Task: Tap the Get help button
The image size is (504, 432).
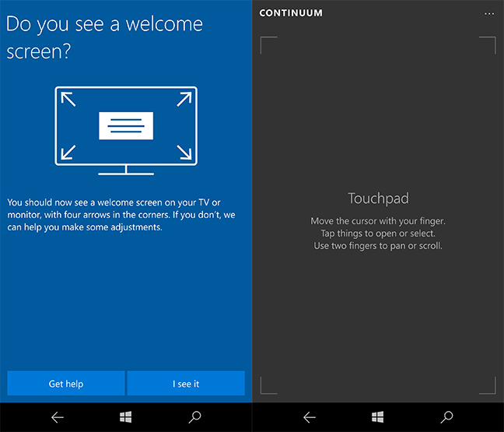Action: click(x=66, y=383)
